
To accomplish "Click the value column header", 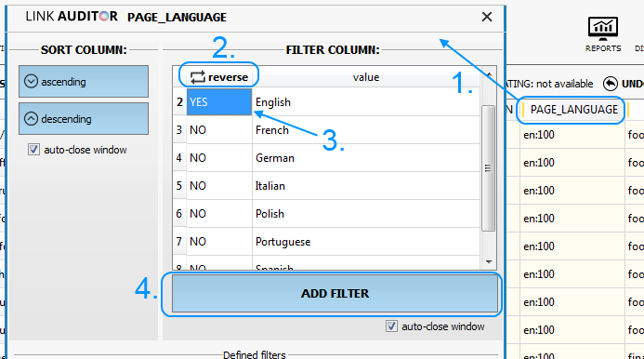I will click(365, 77).
